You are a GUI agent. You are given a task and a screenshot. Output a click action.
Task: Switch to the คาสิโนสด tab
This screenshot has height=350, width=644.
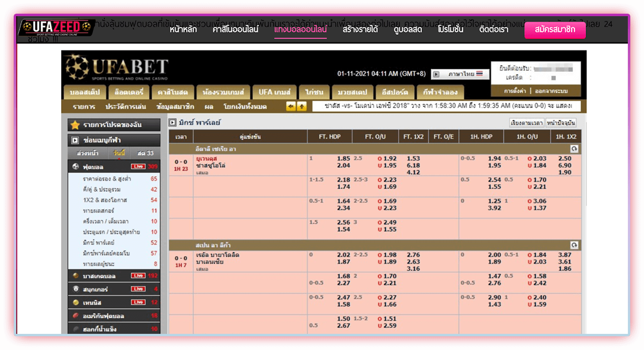[x=170, y=92]
